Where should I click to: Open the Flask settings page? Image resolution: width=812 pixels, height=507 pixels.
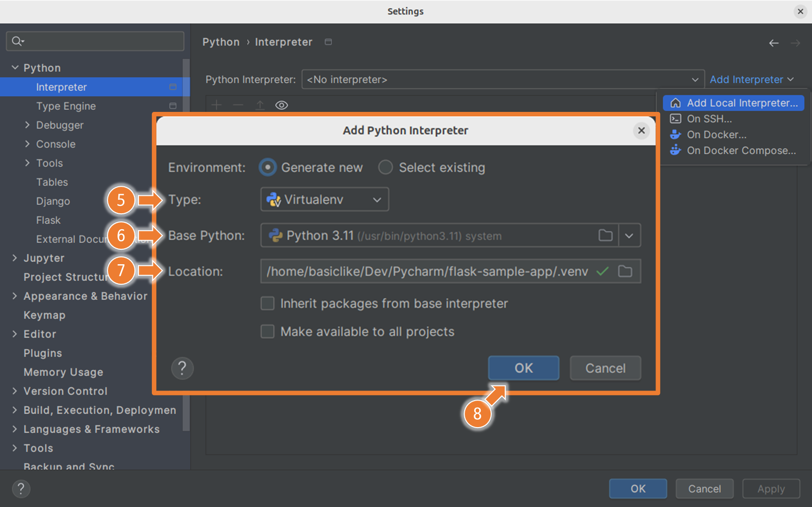(48, 220)
